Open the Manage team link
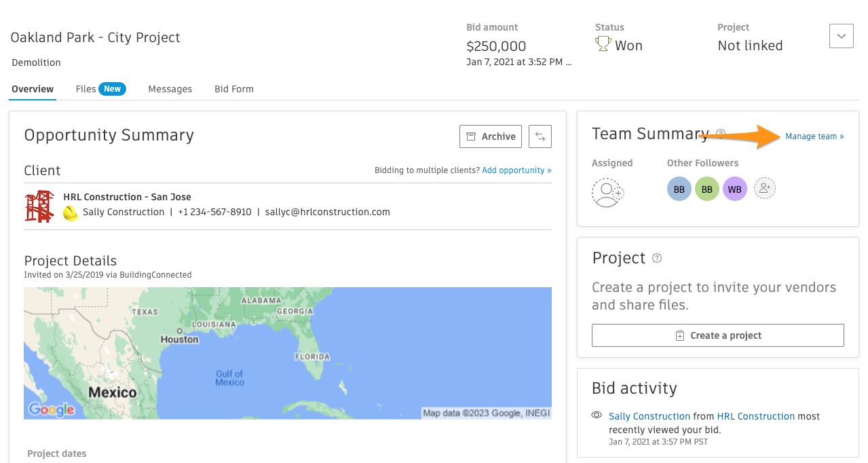Image resolution: width=868 pixels, height=463 pixels. [x=814, y=136]
